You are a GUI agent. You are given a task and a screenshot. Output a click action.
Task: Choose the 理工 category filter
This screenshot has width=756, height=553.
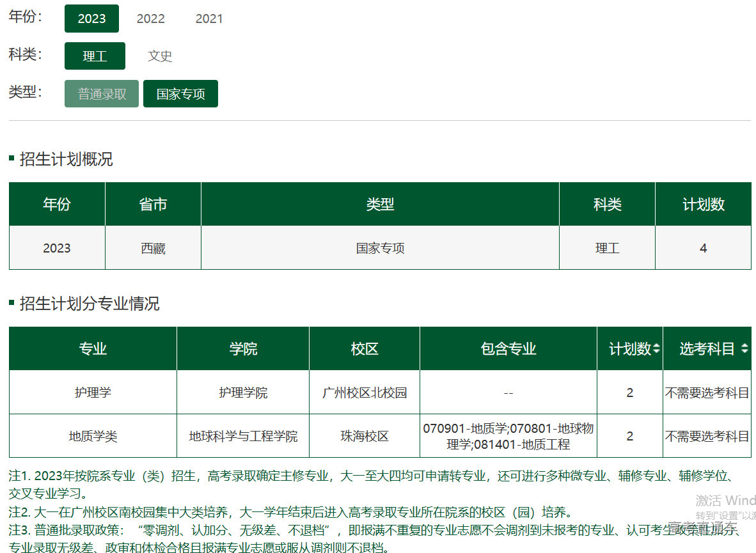[x=95, y=56]
